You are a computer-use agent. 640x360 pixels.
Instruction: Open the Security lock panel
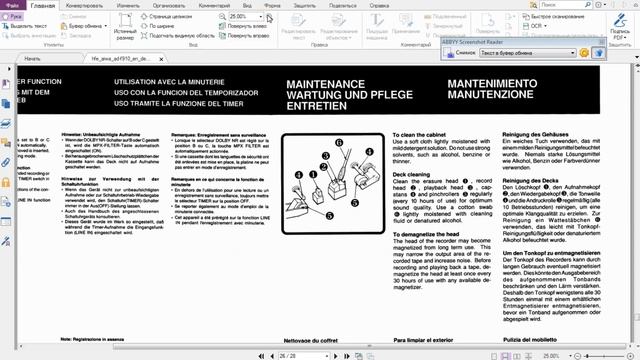point(6,182)
